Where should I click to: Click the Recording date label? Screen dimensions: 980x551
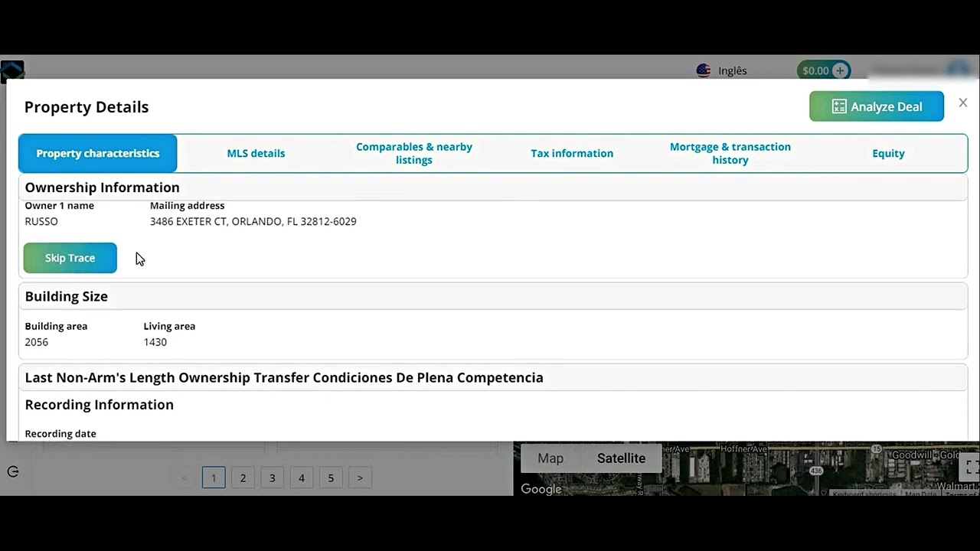click(x=60, y=433)
